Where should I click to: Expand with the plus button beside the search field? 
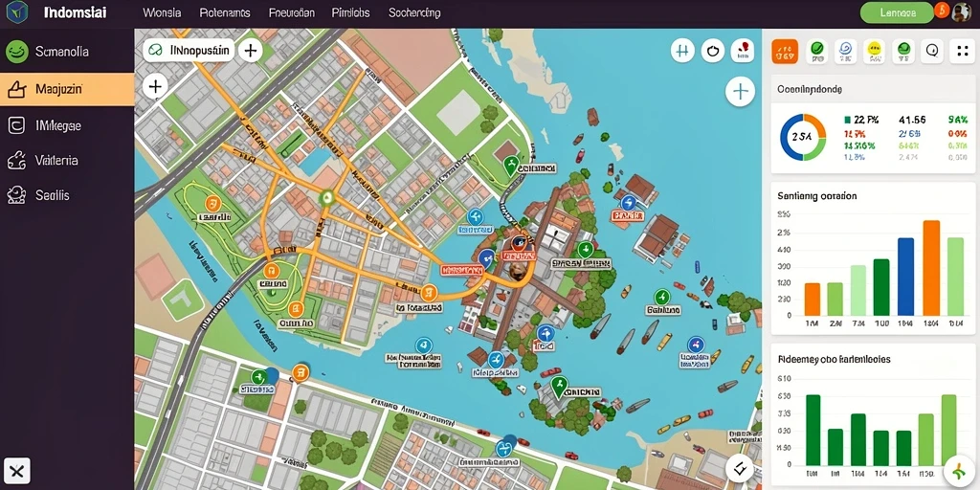(x=250, y=51)
